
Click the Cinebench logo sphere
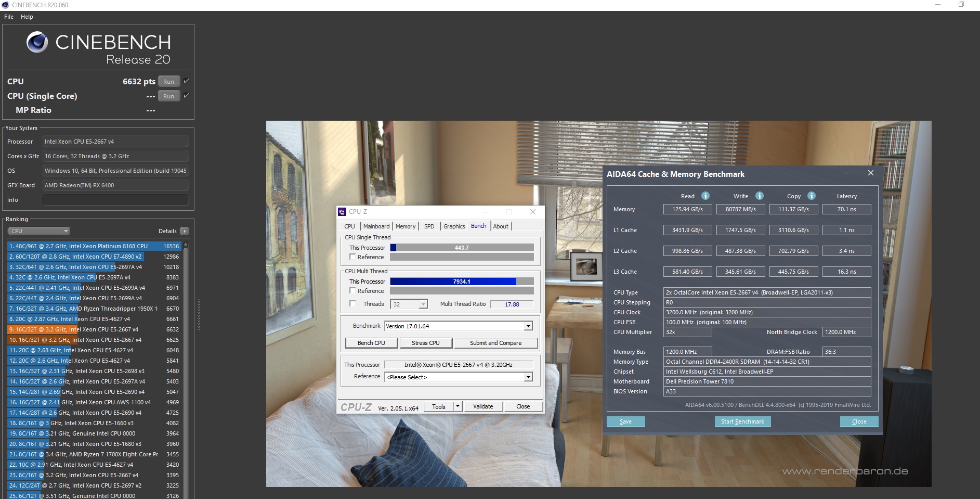click(37, 42)
